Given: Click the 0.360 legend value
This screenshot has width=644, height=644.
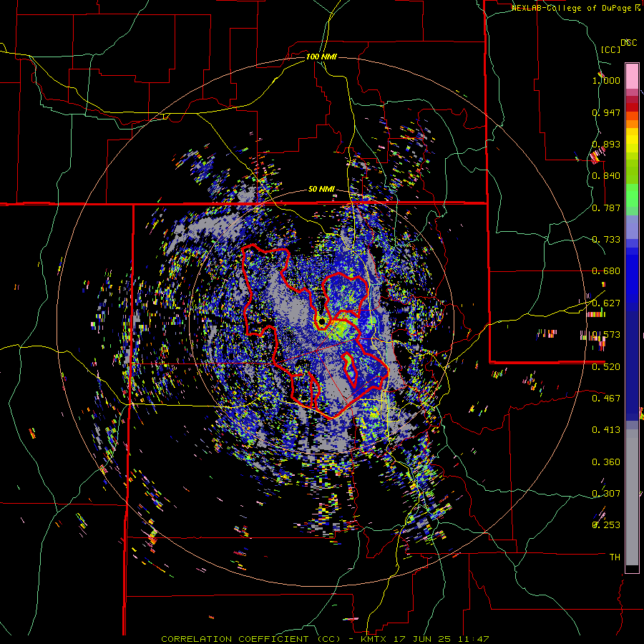Looking at the screenshot, I should (606, 462).
